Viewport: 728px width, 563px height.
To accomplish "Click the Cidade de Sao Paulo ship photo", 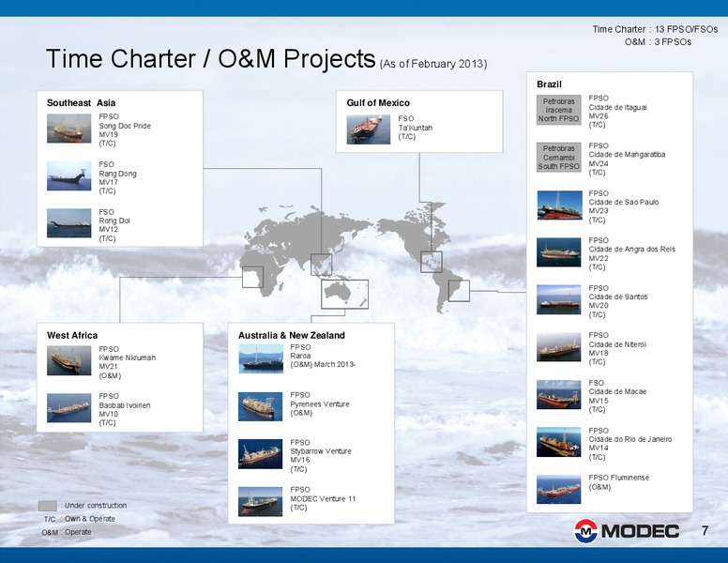I will (x=559, y=205).
